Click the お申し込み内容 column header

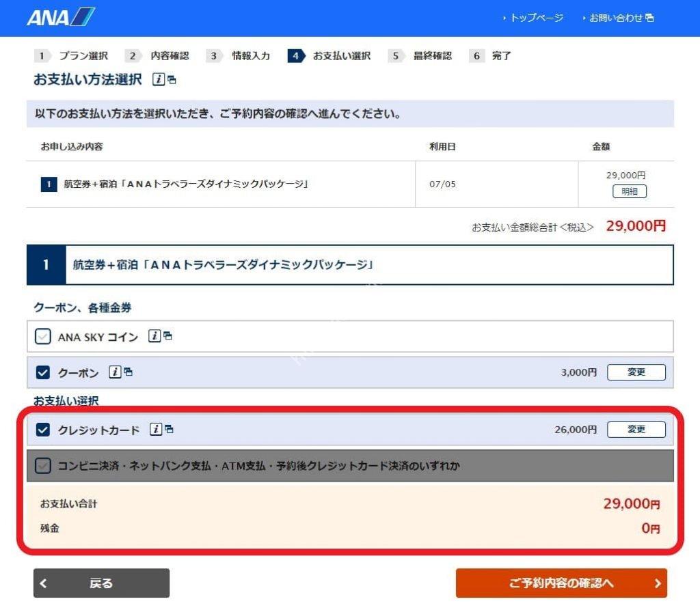[x=72, y=146]
